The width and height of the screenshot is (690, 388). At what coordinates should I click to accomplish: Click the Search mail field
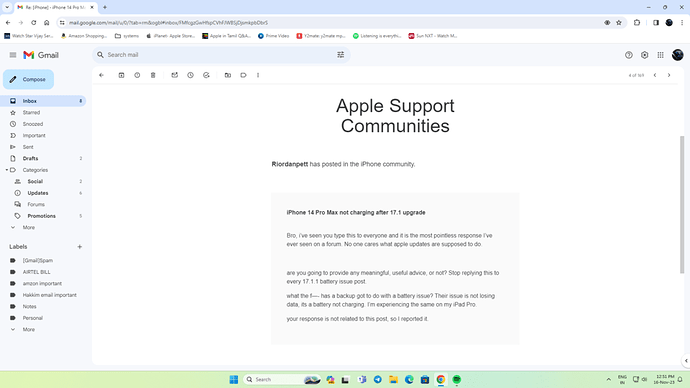[220, 55]
